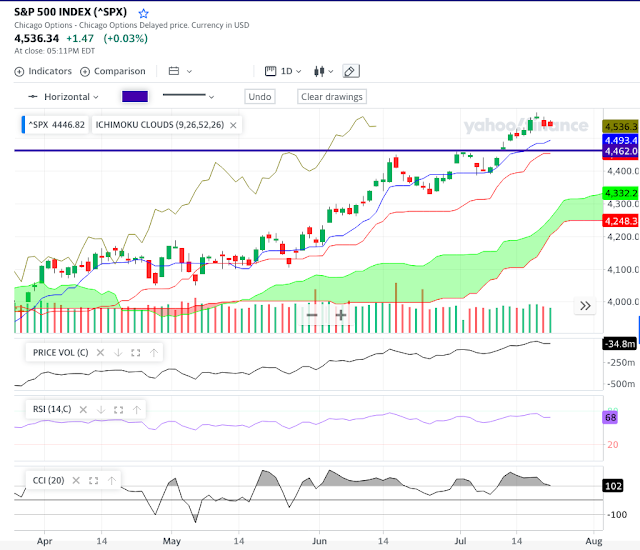
Task: Click the 4,493.4 blue axis tag
Action: click(x=620, y=140)
